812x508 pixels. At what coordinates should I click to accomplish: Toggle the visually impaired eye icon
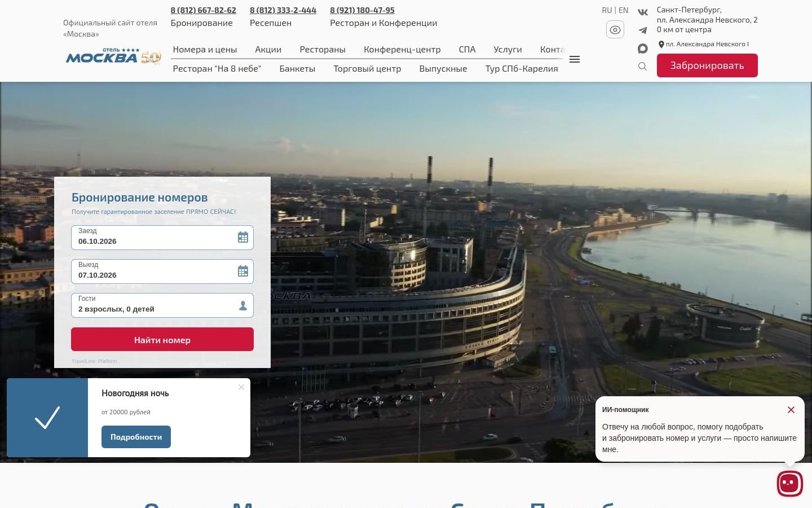(x=615, y=29)
